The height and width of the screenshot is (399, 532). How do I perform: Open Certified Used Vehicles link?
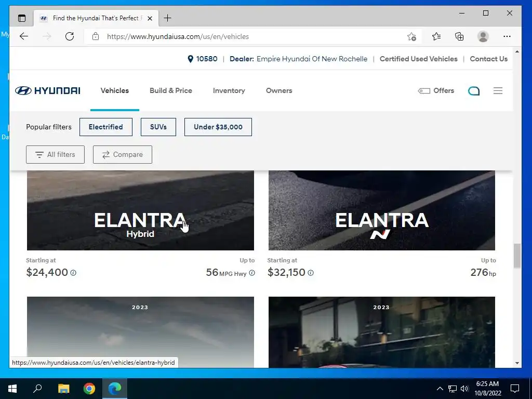tap(418, 59)
